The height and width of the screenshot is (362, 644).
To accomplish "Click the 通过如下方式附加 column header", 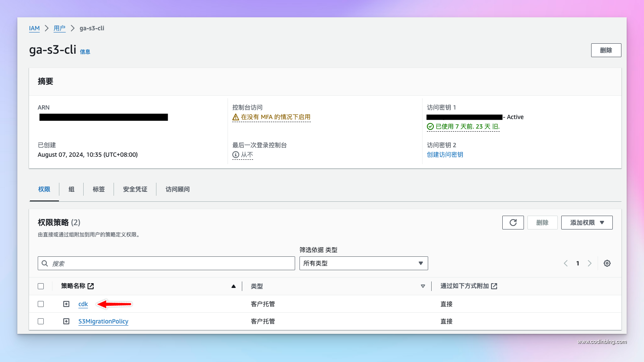I will pyautogui.click(x=465, y=286).
